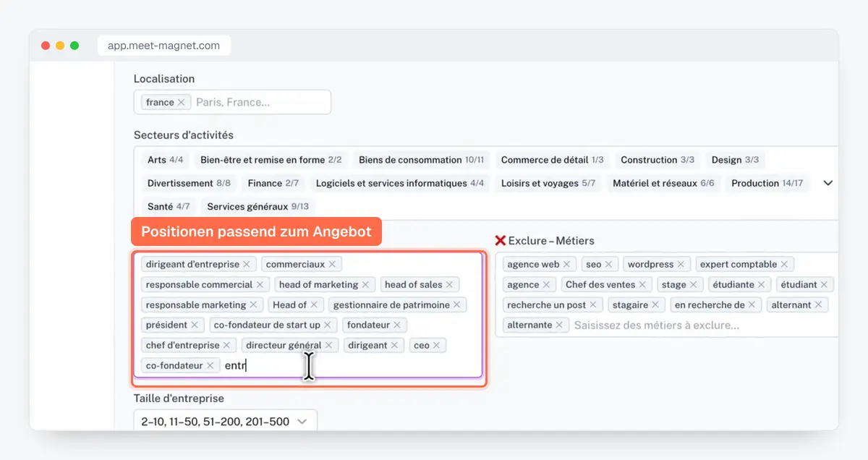Remove the responsable commercial tag
868x460 pixels.
(x=260, y=285)
